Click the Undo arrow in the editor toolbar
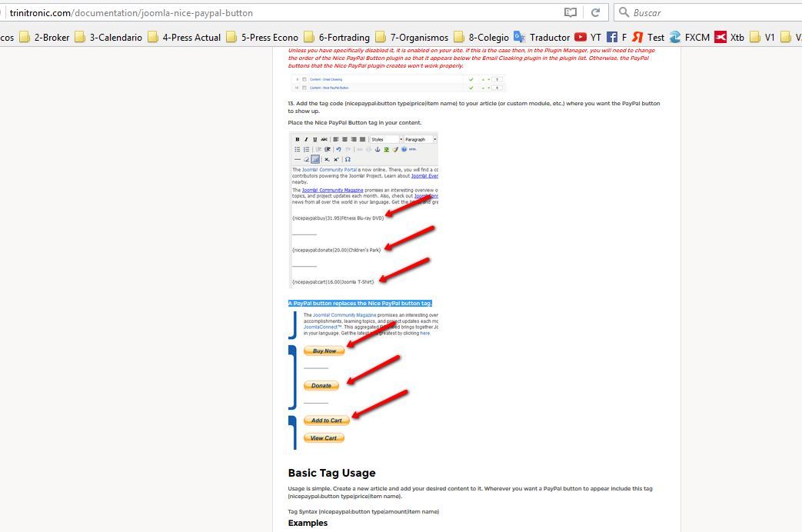Image resolution: width=802 pixels, height=532 pixels. [x=338, y=149]
